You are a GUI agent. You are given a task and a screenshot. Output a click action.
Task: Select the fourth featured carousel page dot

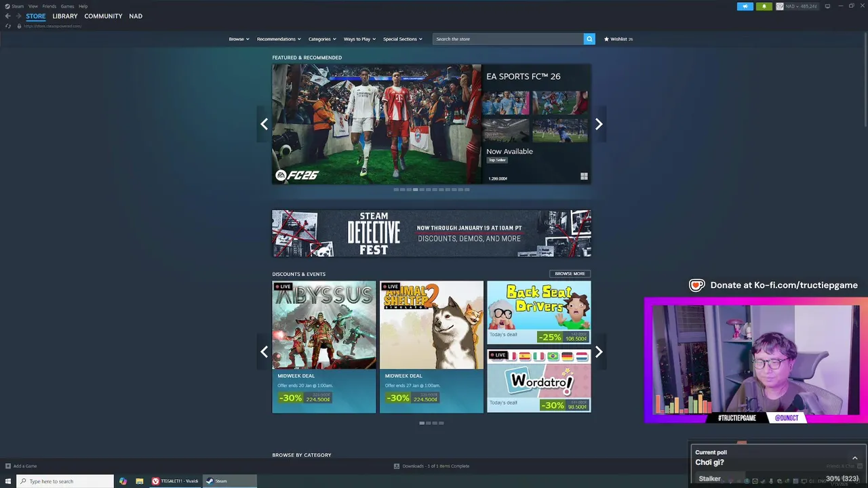[x=416, y=190]
